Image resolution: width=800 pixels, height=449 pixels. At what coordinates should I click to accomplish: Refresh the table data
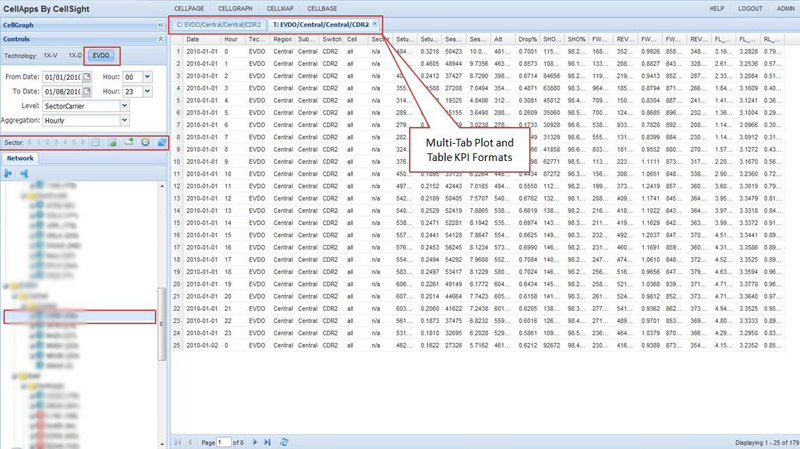285,441
